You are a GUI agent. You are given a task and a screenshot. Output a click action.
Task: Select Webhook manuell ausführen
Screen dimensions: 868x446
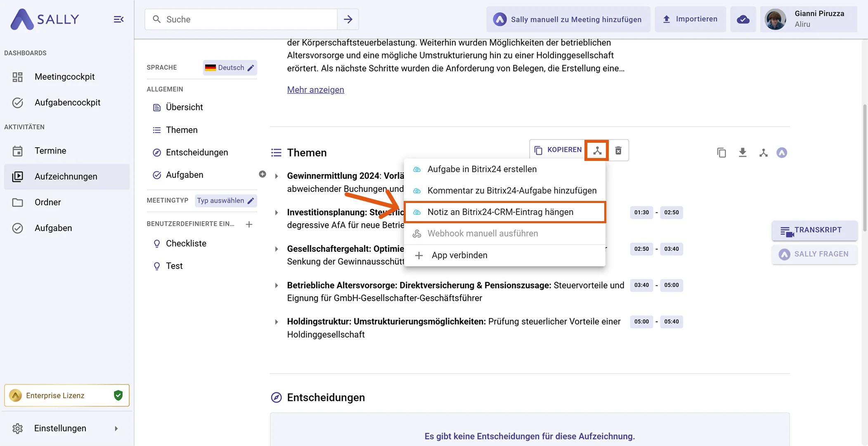tap(505, 234)
